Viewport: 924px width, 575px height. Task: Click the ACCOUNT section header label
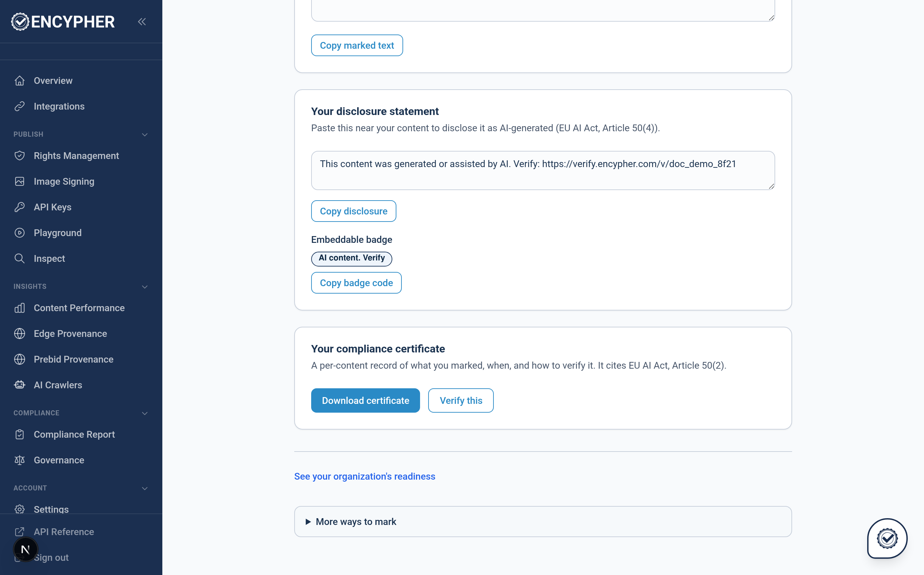tap(30, 488)
